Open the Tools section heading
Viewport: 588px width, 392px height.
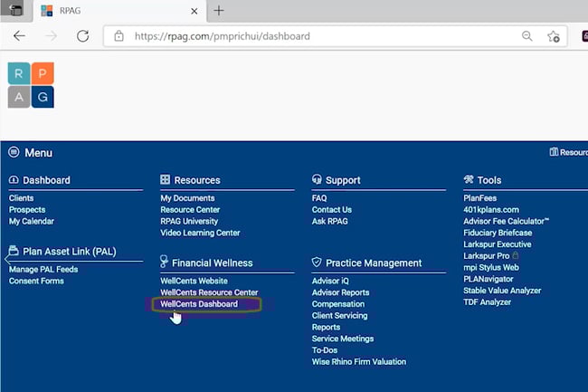click(x=489, y=180)
